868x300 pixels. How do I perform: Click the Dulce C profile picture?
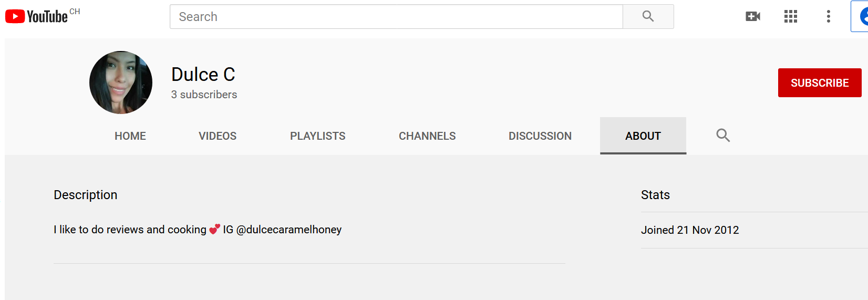coord(121,82)
